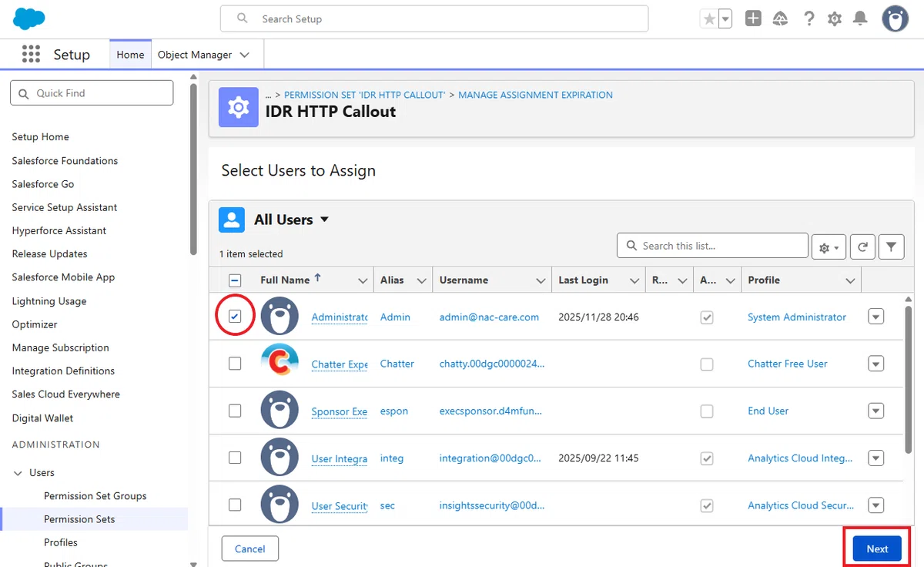Click Active checkbox in Sponsor Exec row
This screenshot has width=924, height=567.
(x=707, y=411)
